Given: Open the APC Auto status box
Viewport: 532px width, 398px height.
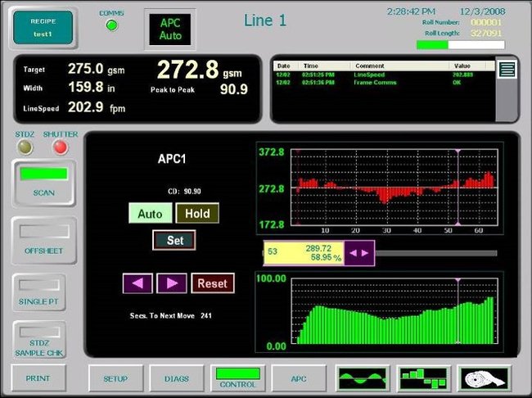Looking at the screenshot, I should click(169, 29).
